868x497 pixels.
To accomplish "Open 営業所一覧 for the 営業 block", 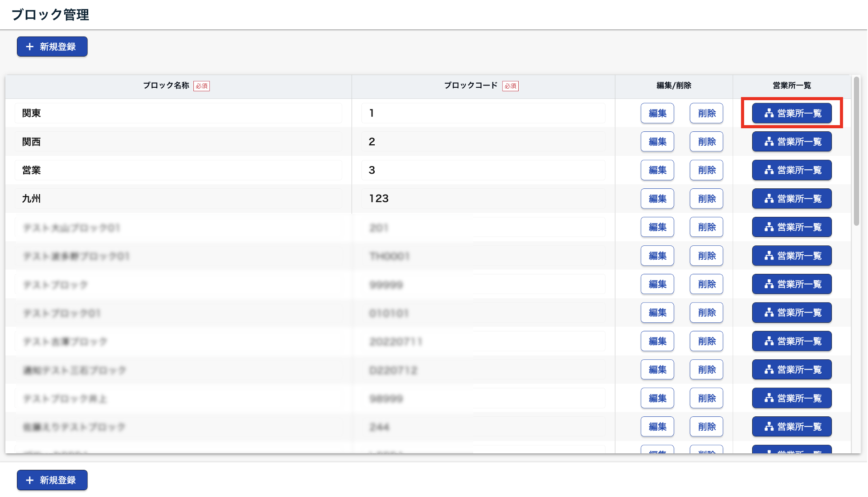I will (792, 170).
